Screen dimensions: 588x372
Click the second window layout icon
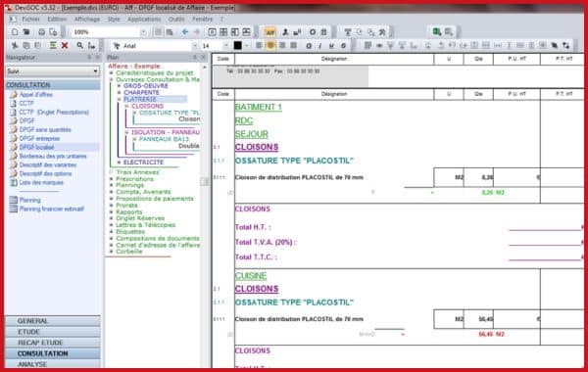[x=223, y=32]
